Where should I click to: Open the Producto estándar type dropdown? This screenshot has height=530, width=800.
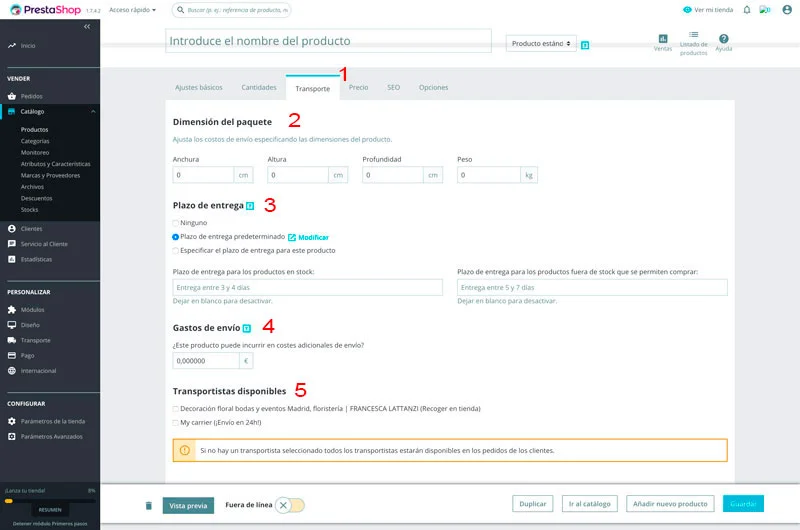541,43
